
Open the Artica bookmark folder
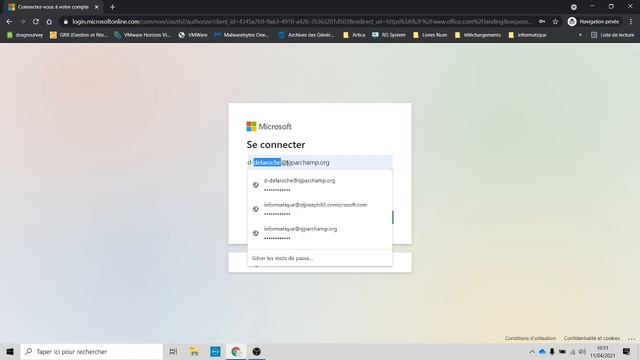coord(354,35)
